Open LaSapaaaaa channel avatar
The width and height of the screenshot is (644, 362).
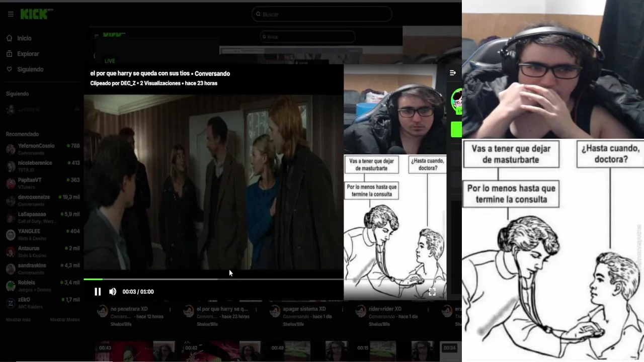coord(11,217)
